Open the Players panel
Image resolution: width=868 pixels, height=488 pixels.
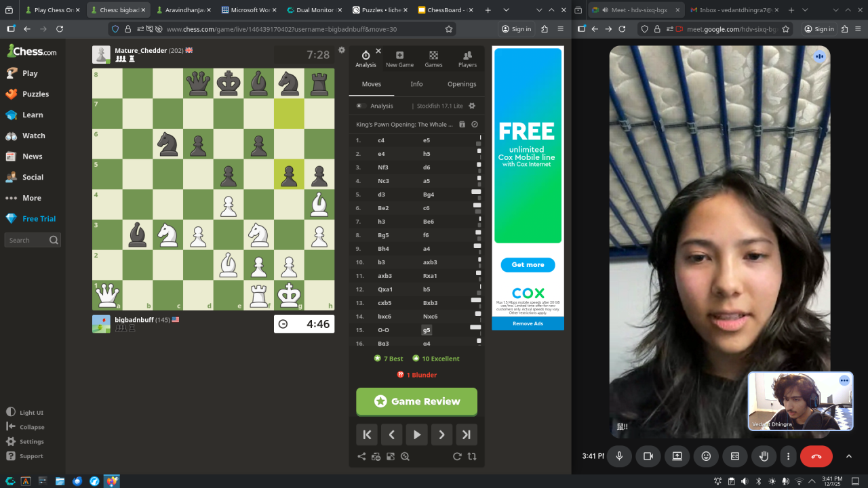tap(467, 59)
